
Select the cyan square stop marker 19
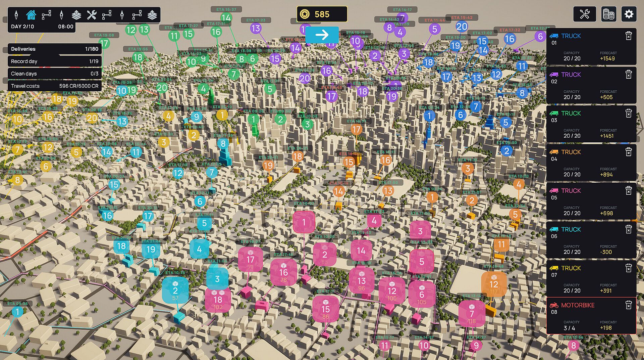151,250
